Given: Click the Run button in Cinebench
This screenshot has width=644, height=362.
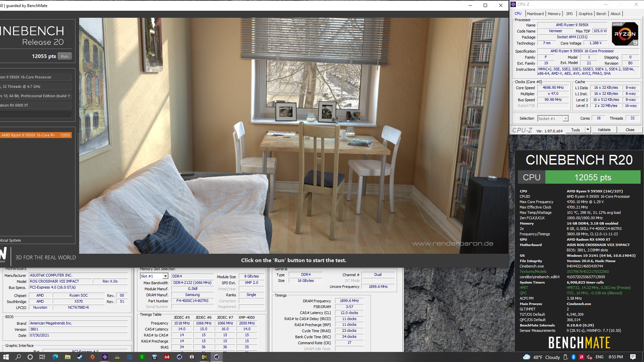Looking at the screenshot, I should coord(65,56).
